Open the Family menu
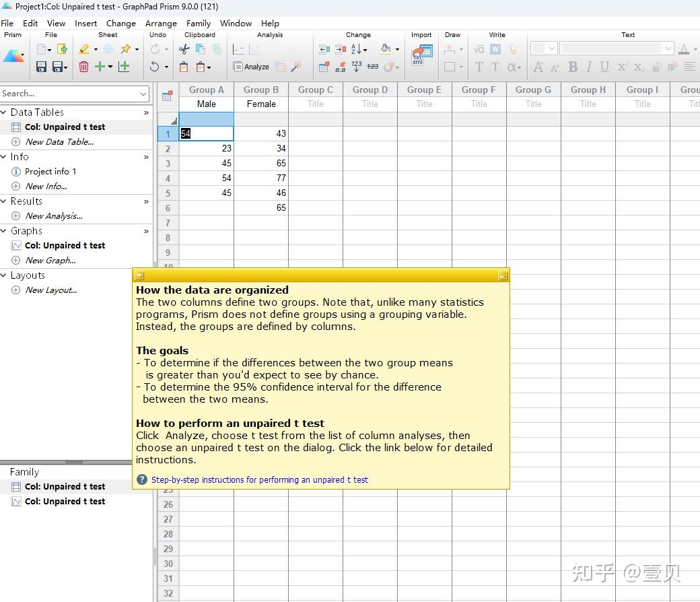The height and width of the screenshot is (602, 700). (198, 23)
